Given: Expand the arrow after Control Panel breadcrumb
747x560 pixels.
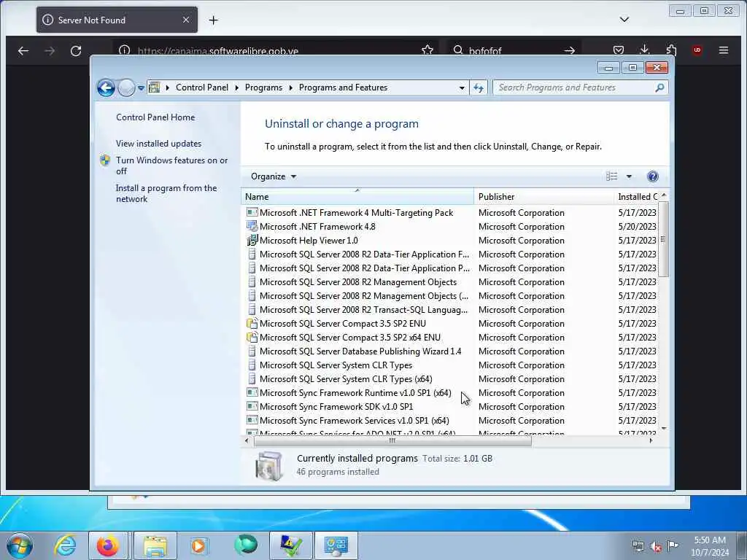Looking at the screenshot, I should pos(237,87).
